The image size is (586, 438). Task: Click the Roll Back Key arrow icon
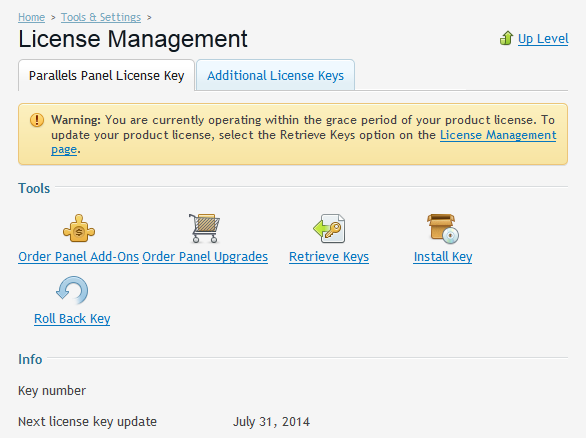click(72, 290)
